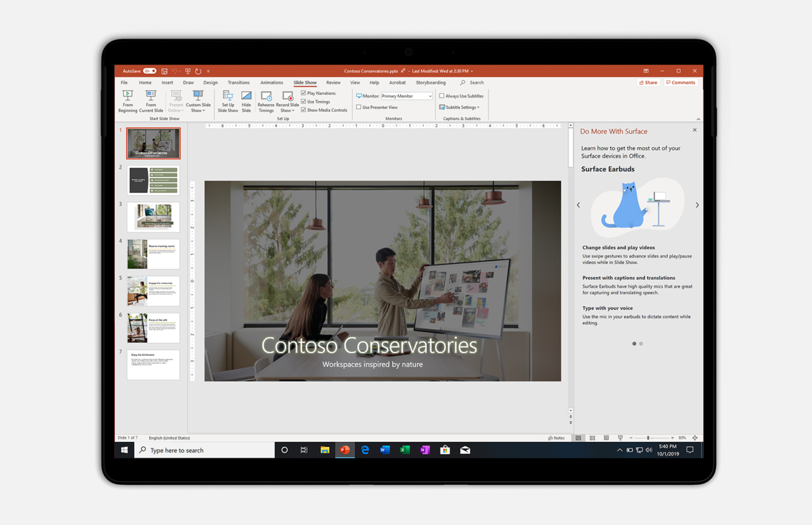Viewport: 812px width, 525px height.
Task: Open the Comments pane button
Action: click(x=681, y=82)
